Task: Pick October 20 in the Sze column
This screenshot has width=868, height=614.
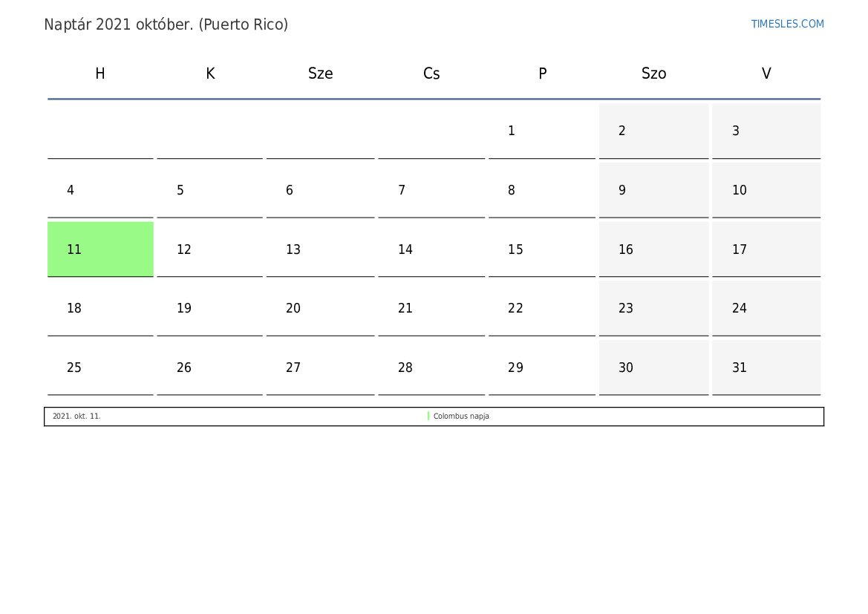Action: click(320, 308)
